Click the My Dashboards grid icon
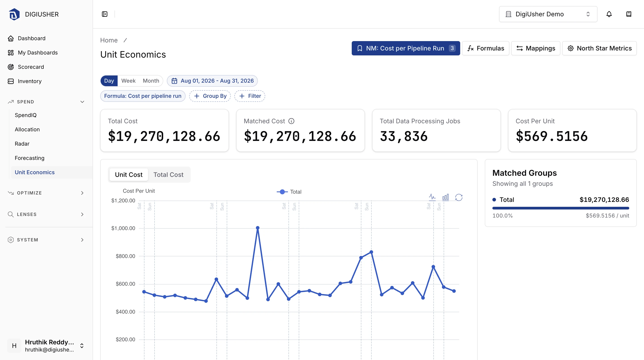 coord(11,52)
